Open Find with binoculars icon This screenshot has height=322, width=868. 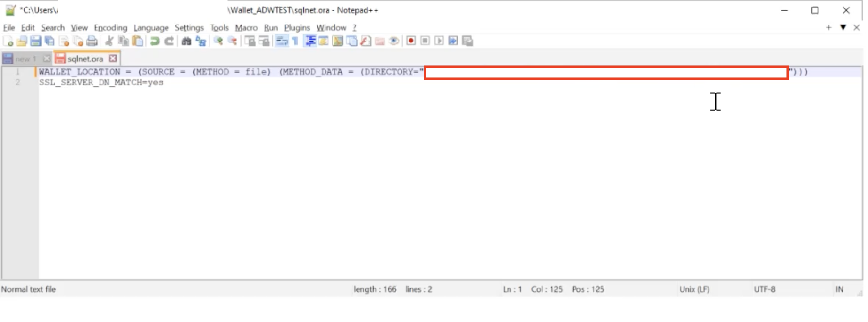[x=186, y=41]
